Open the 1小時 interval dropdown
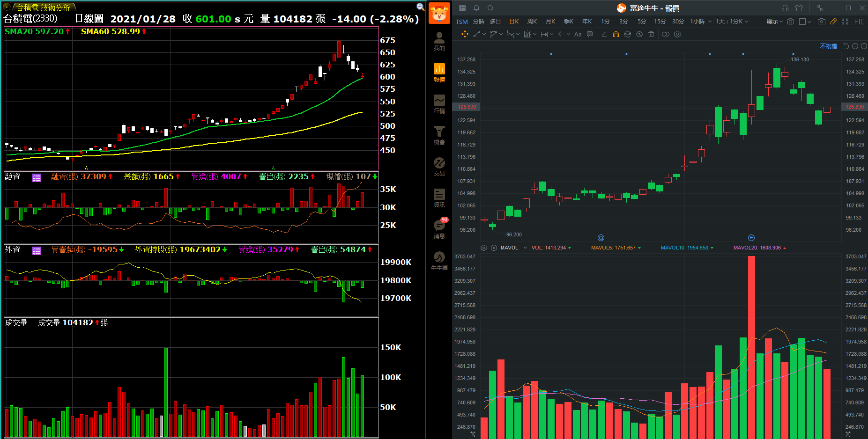The image size is (868, 439). pyautogui.click(x=701, y=22)
